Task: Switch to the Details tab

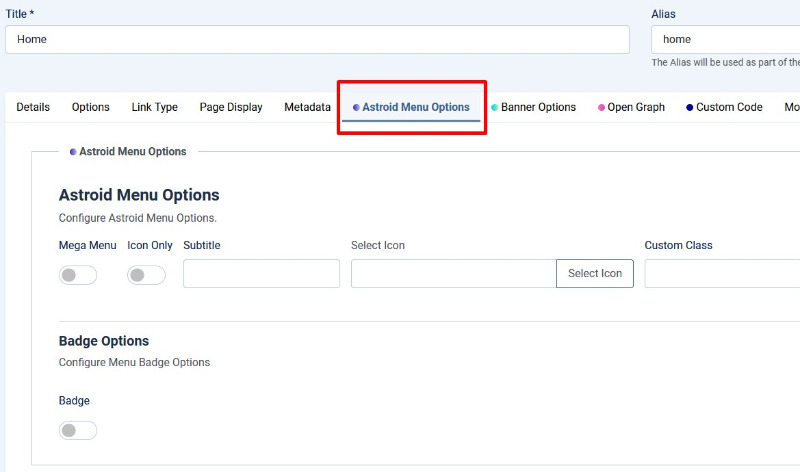Action: click(33, 107)
